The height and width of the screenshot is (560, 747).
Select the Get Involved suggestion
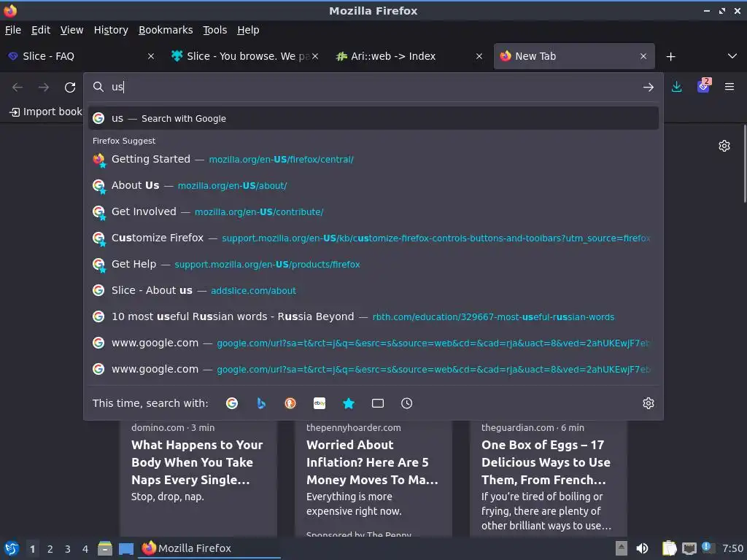click(x=373, y=211)
